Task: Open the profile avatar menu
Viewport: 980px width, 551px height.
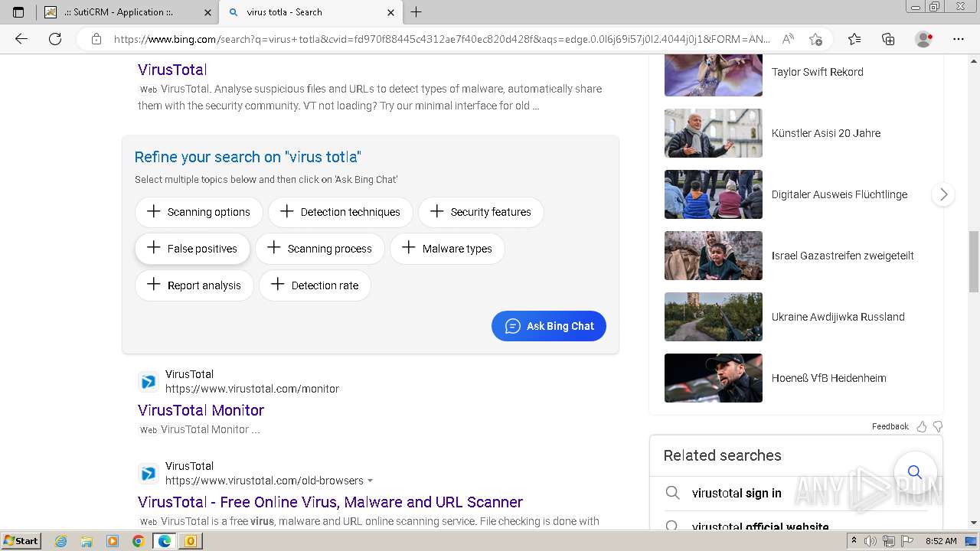Action: [924, 39]
